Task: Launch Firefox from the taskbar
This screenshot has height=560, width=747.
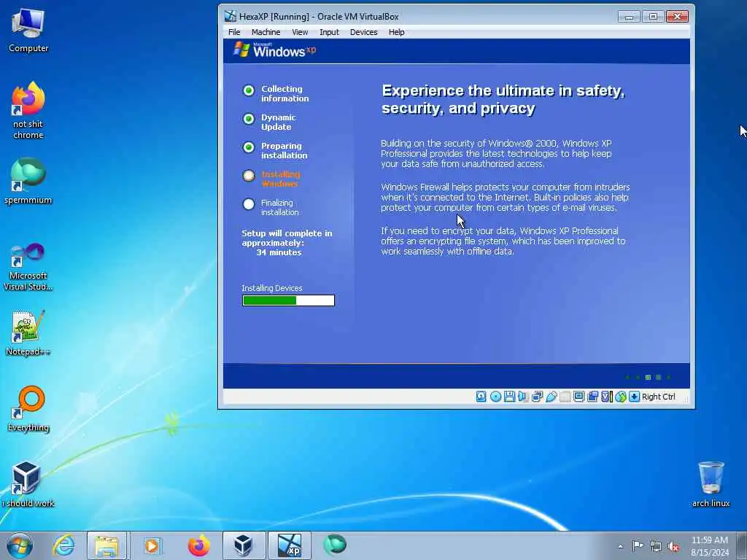Action: 198,545
